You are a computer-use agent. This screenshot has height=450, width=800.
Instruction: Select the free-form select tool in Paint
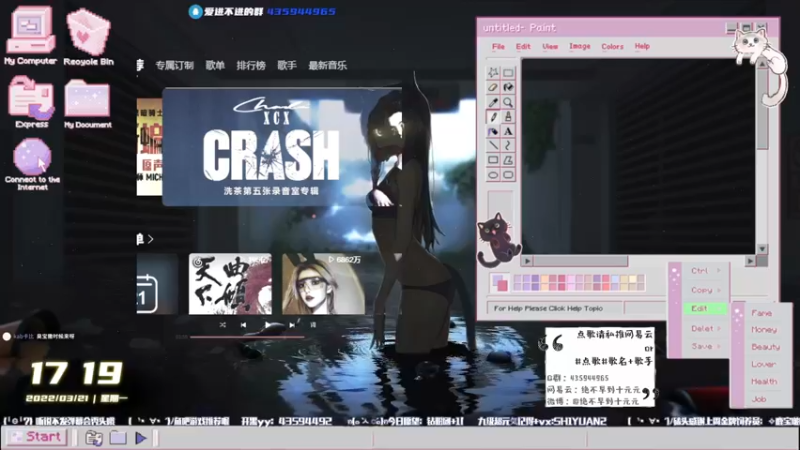tap(493, 72)
